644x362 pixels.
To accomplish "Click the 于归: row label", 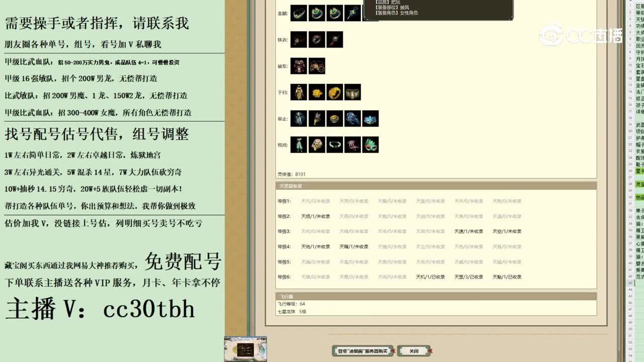I will 283,93.
